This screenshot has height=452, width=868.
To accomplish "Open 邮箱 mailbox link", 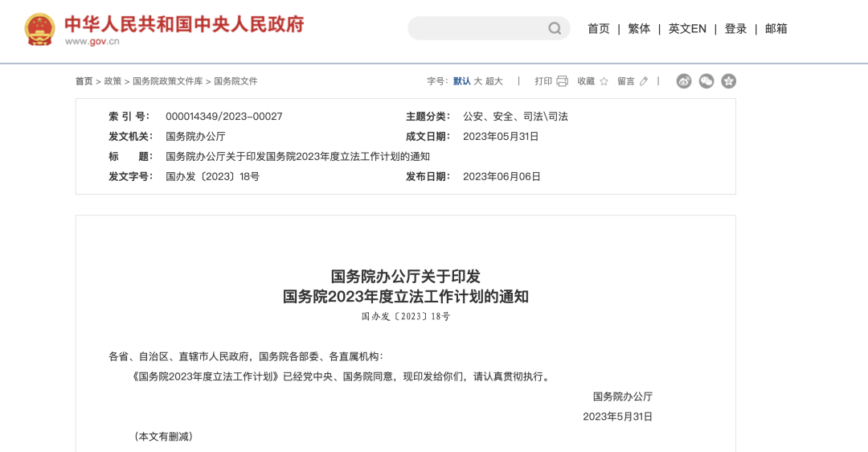I will click(776, 29).
